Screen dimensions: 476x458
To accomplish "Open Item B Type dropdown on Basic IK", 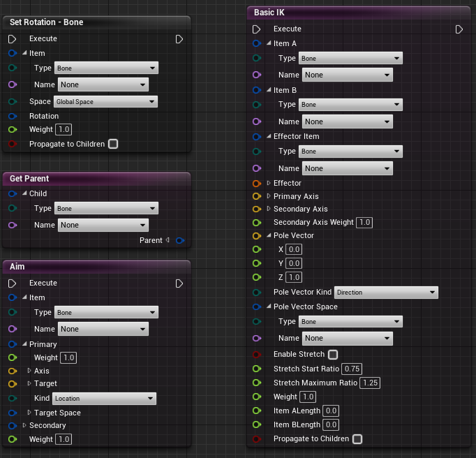I will click(x=350, y=105).
